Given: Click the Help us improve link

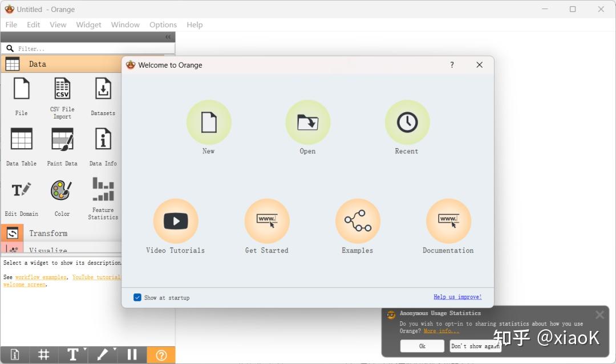Looking at the screenshot, I should point(459,297).
